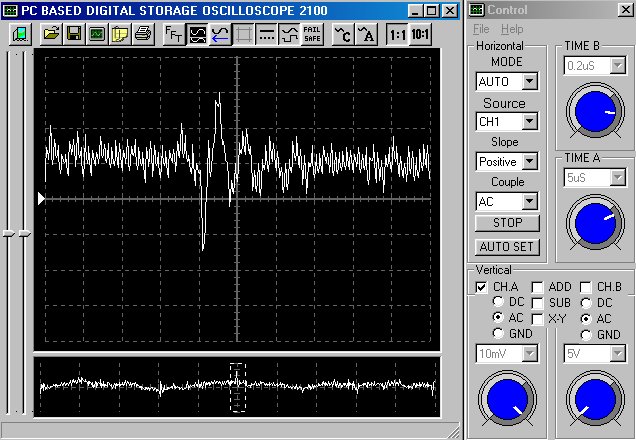Click the Print toolbar icon
The image size is (636, 440).
point(141,33)
